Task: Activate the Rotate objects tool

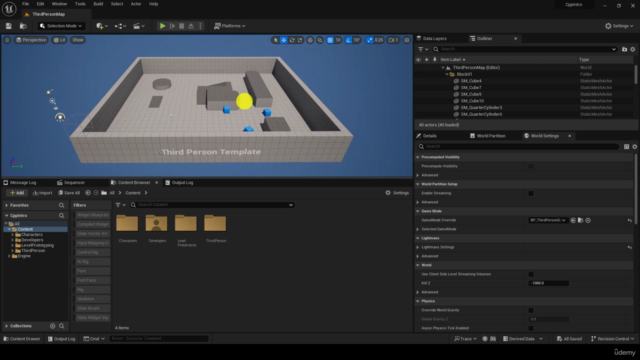Action: pyautogui.click(x=292, y=40)
